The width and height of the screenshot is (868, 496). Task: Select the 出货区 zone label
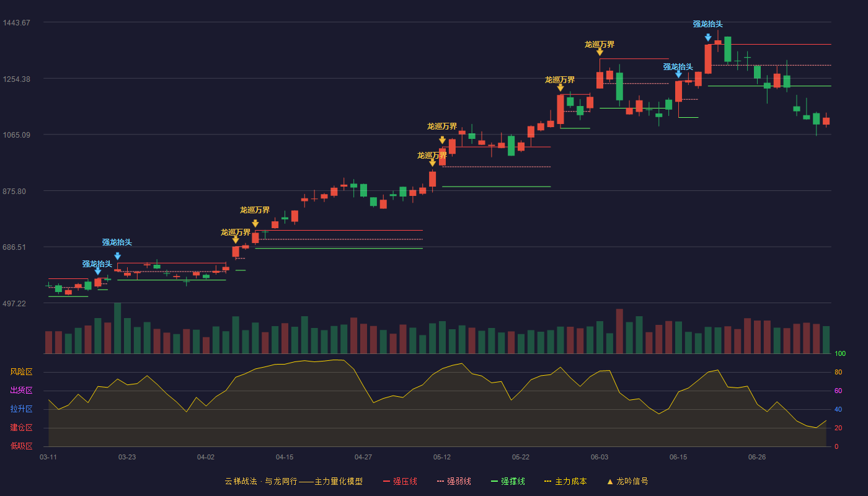coord(21,391)
